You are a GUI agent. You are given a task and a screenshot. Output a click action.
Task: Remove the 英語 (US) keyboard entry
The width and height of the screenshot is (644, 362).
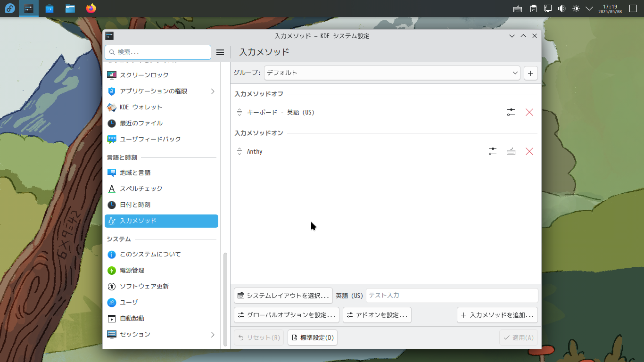(x=529, y=112)
